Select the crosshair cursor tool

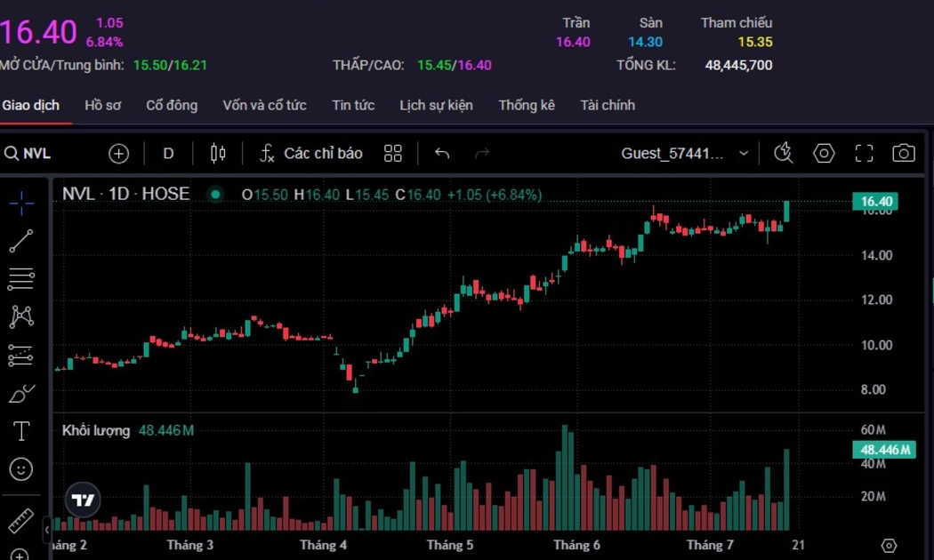(21, 204)
